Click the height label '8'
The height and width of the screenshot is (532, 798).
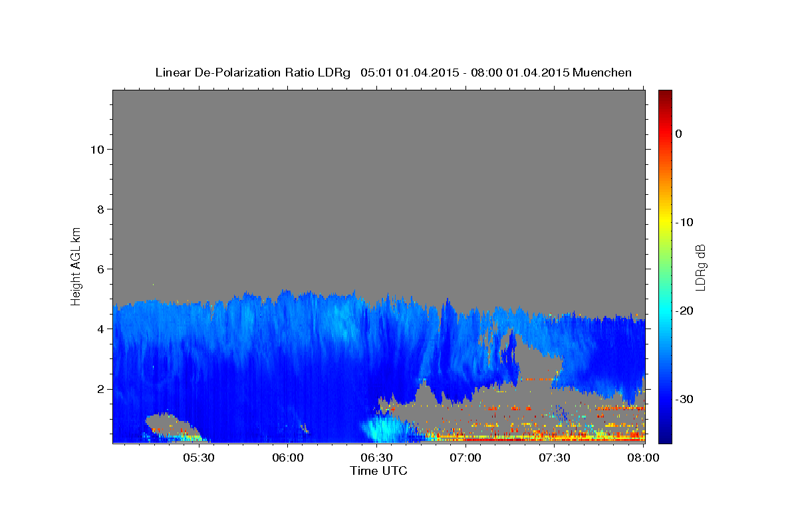coord(99,209)
